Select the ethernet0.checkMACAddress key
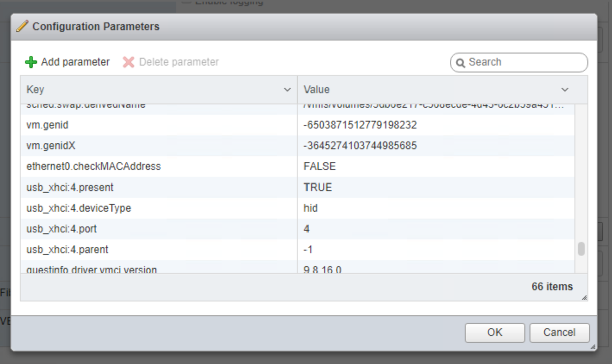 tap(93, 166)
